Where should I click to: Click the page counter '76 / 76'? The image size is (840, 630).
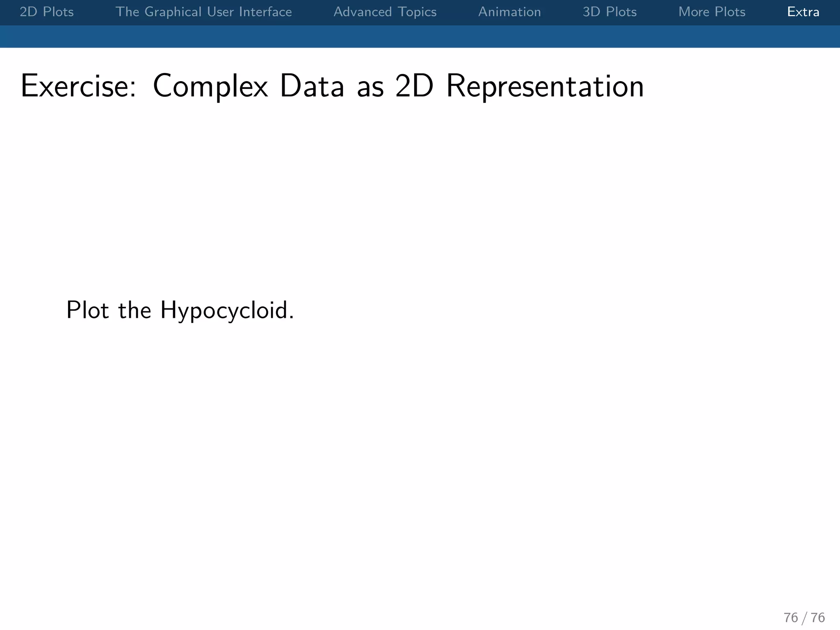(804, 617)
